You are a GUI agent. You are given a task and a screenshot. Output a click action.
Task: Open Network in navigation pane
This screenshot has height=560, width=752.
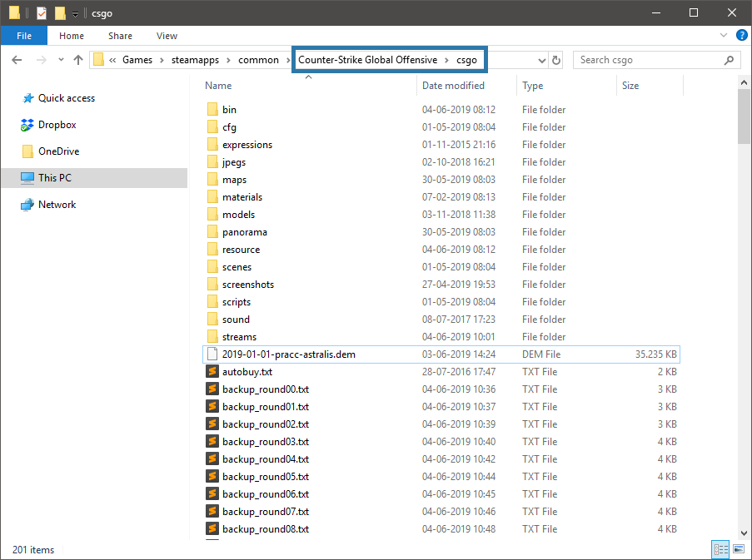click(57, 205)
